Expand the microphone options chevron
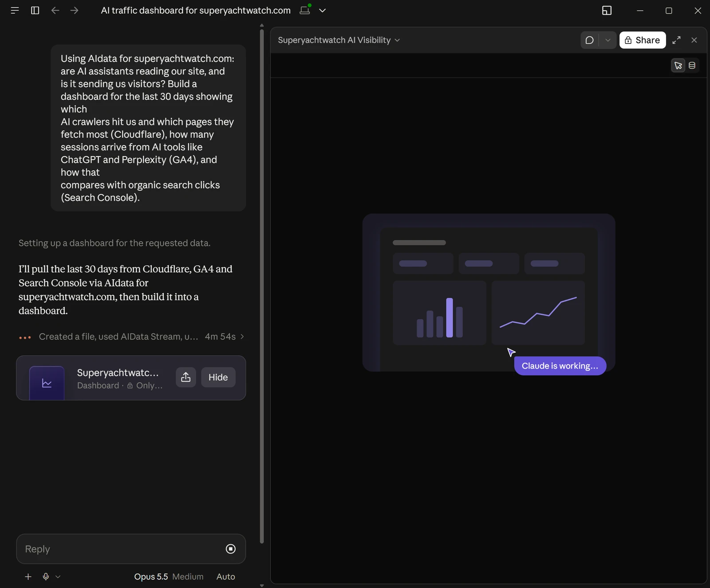 click(x=58, y=577)
